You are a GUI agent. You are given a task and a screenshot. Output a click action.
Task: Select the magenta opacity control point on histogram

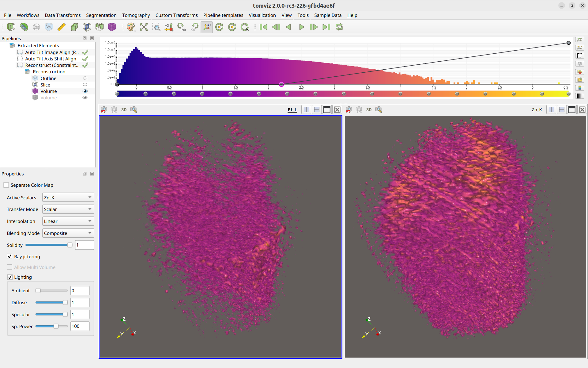click(281, 84)
